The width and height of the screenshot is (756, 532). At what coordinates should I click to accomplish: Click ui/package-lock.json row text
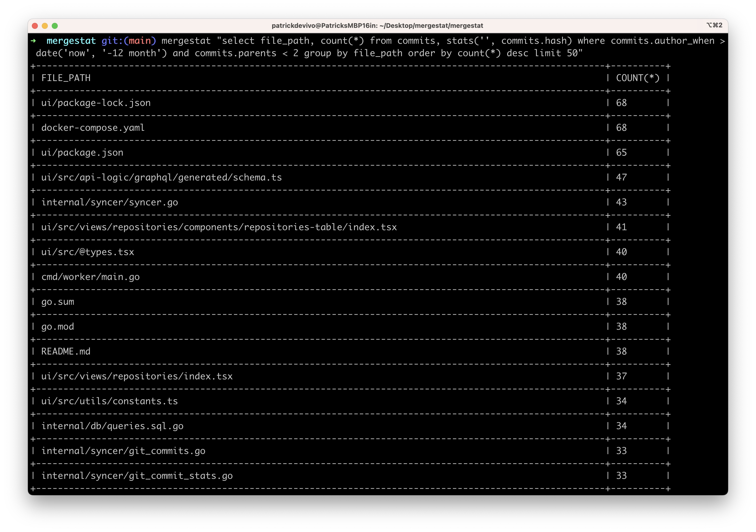(x=96, y=103)
